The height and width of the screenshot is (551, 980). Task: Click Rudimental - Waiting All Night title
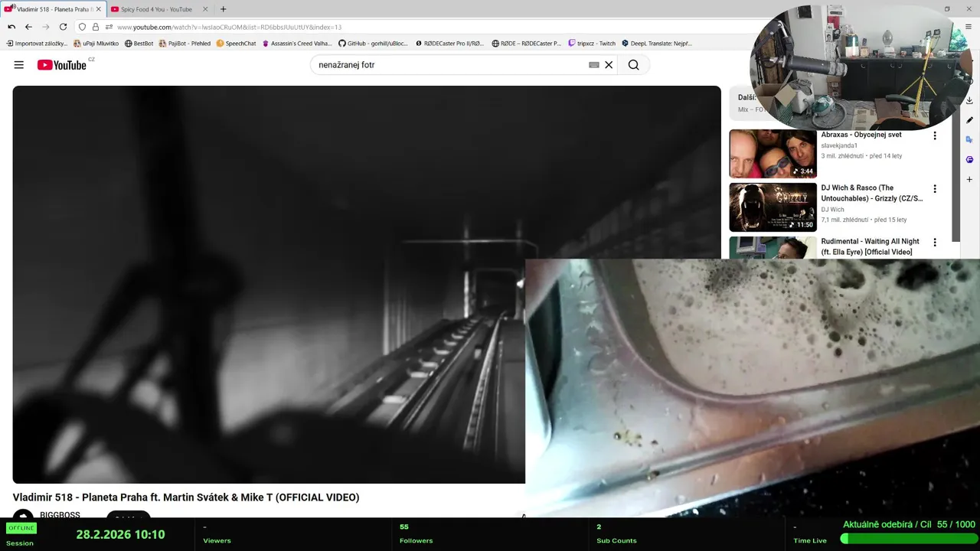871,246
